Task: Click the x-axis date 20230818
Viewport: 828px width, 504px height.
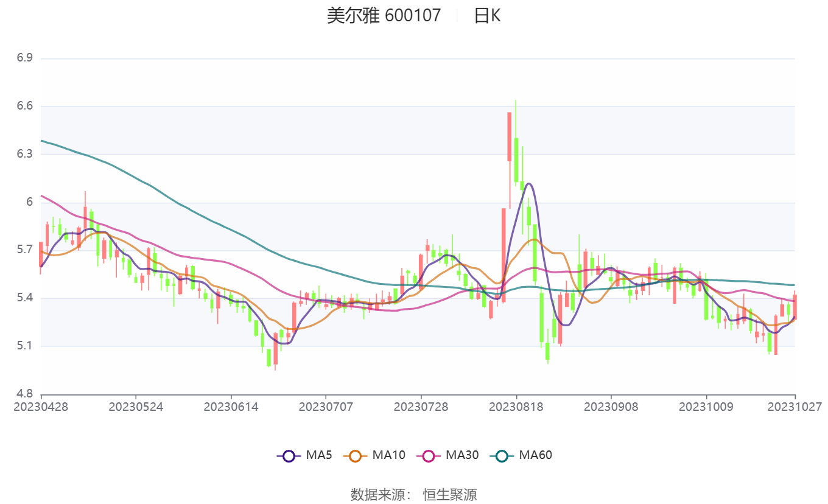Action: pyautogui.click(x=516, y=407)
